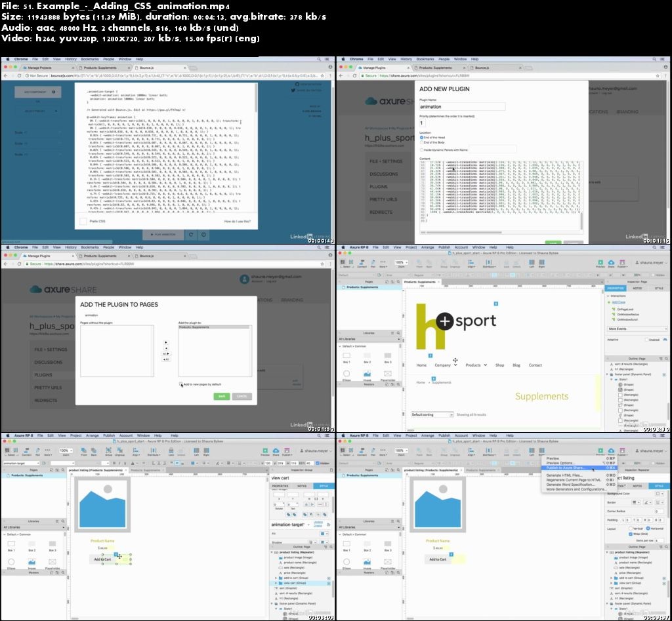Choose Preview Options menu item

tap(579, 463)
